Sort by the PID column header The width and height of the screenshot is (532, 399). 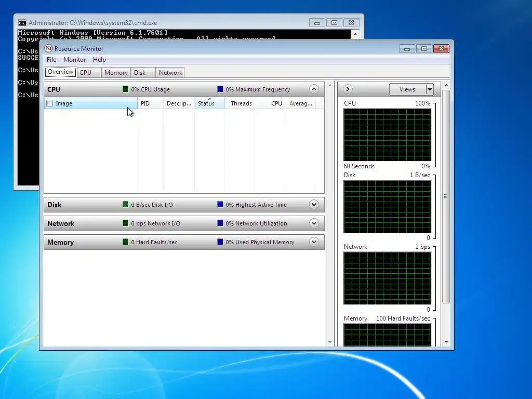[x=150, y=103]
